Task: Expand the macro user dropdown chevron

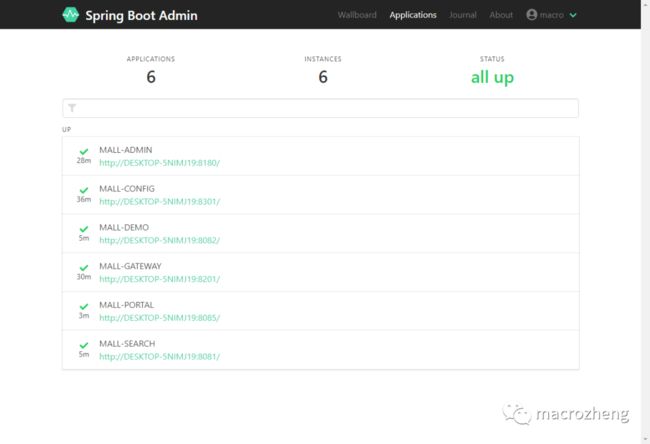Action: coord(573,15)
